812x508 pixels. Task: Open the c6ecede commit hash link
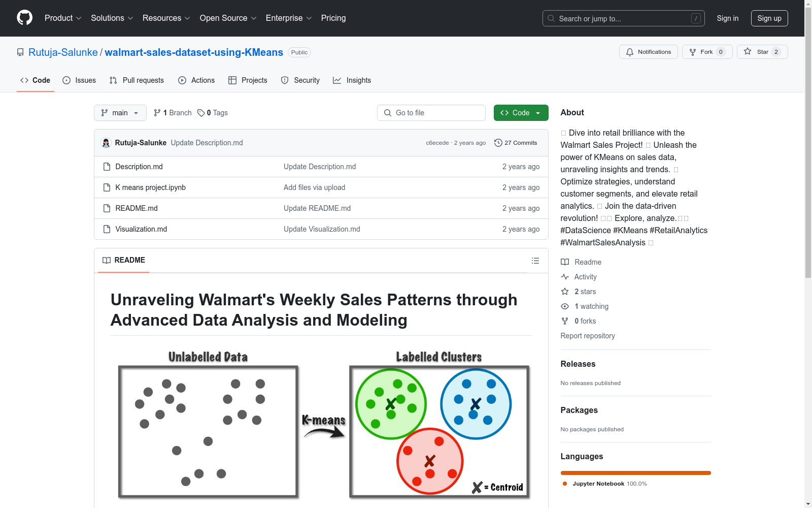(x=437, y=143)
